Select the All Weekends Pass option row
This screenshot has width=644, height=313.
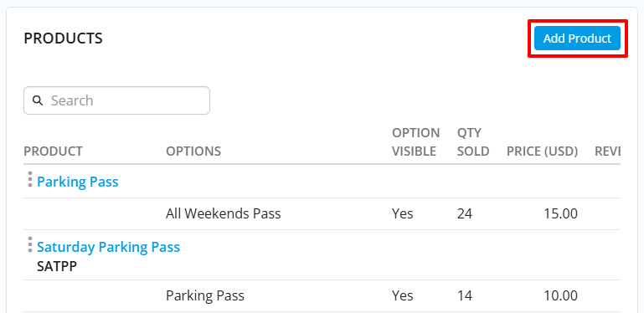(x=322, y=213)
